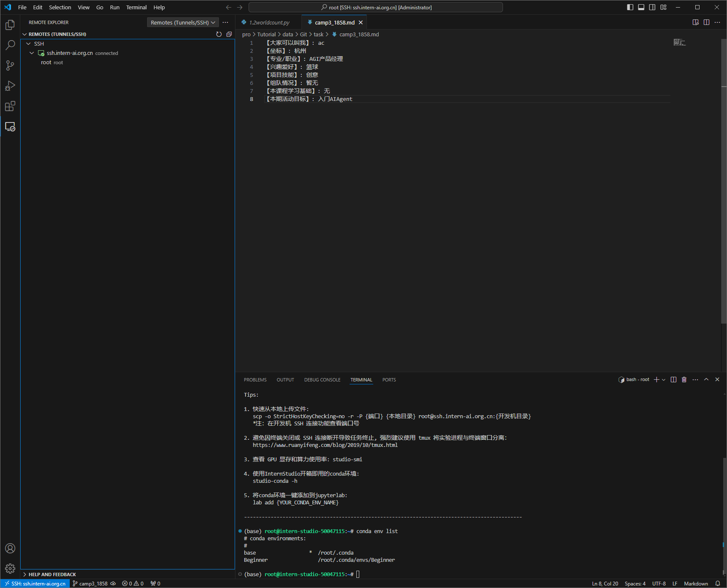Add a new terminal with plus

tap(656, 380)
